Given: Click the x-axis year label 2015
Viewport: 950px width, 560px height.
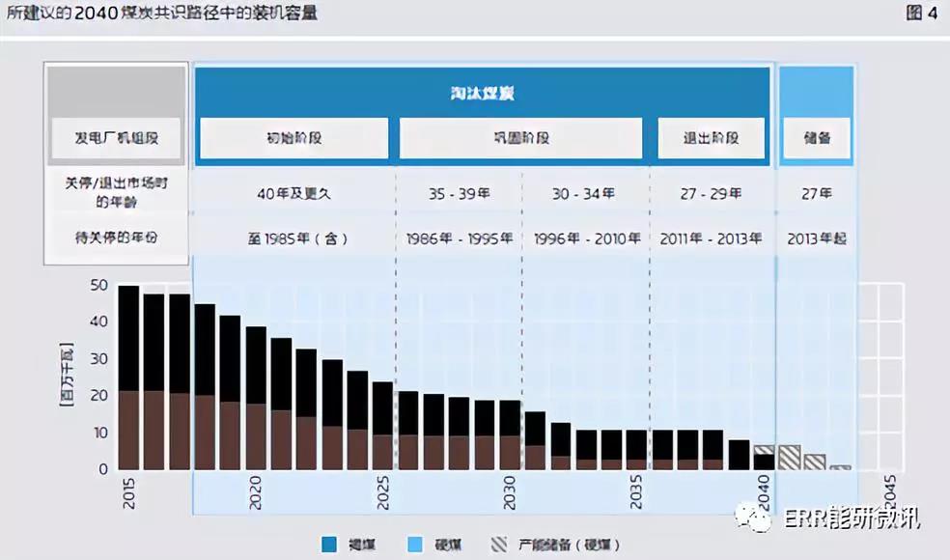Looking at the screenshot, I should click(x=128, y=492).
